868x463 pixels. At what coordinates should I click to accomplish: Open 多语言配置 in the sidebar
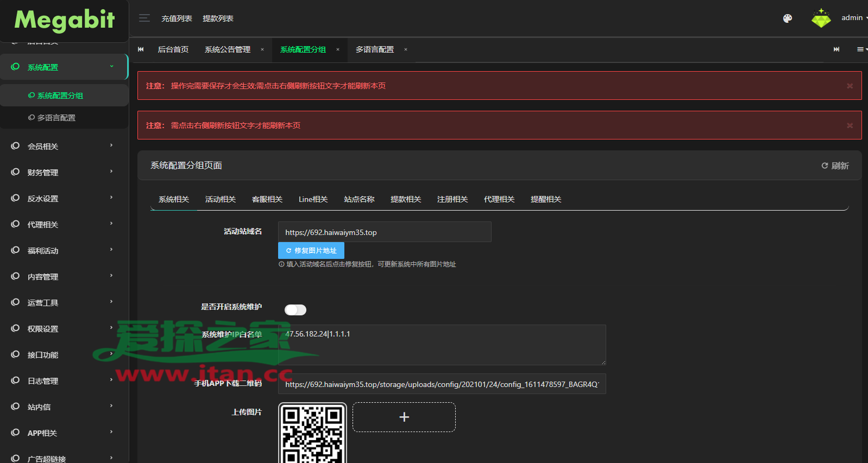coord(56,118)
